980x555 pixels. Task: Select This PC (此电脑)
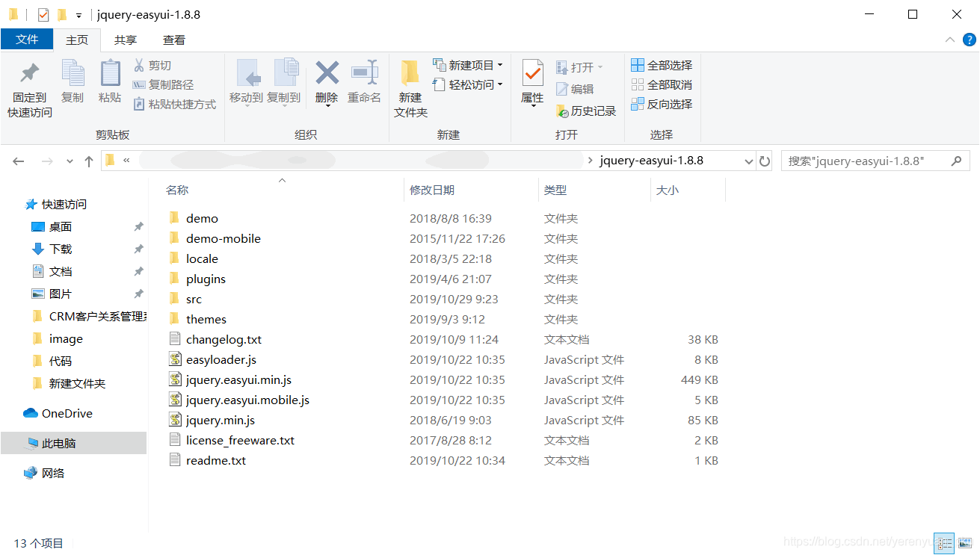pyautogui.click(x=73, y=443)
